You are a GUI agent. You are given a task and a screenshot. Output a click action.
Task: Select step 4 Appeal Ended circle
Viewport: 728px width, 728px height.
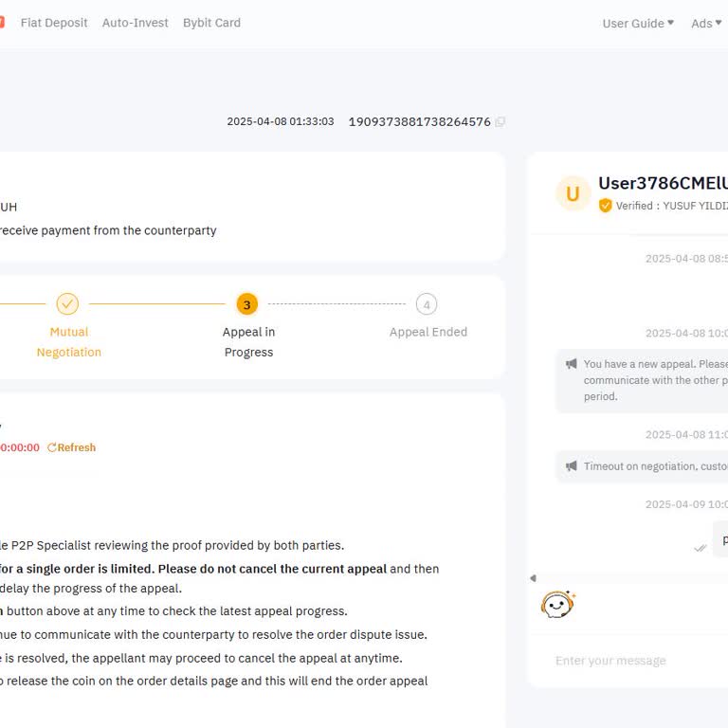click(x=427, y=304)
